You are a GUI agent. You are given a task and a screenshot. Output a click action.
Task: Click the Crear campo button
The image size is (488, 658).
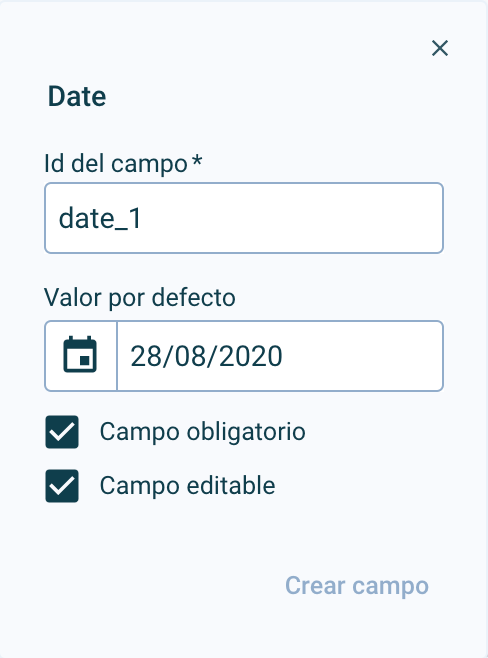click(x=357, y=585)
